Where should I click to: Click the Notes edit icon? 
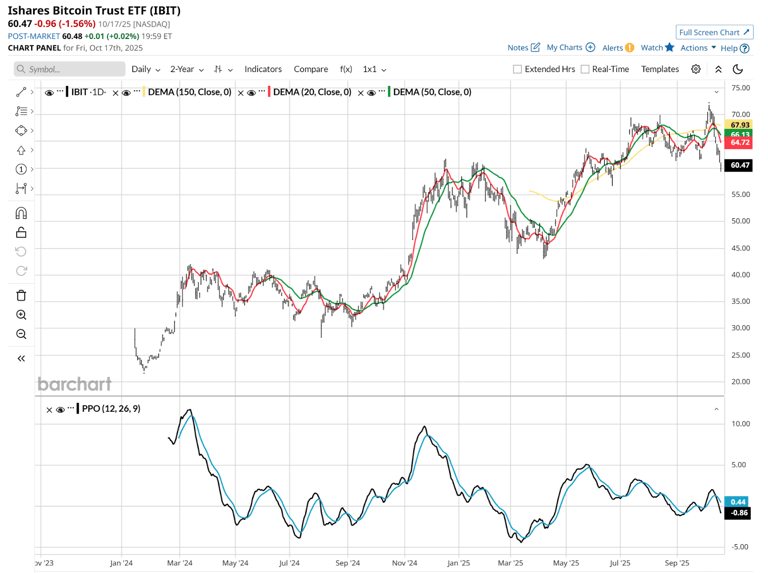(x=535, y=48)
